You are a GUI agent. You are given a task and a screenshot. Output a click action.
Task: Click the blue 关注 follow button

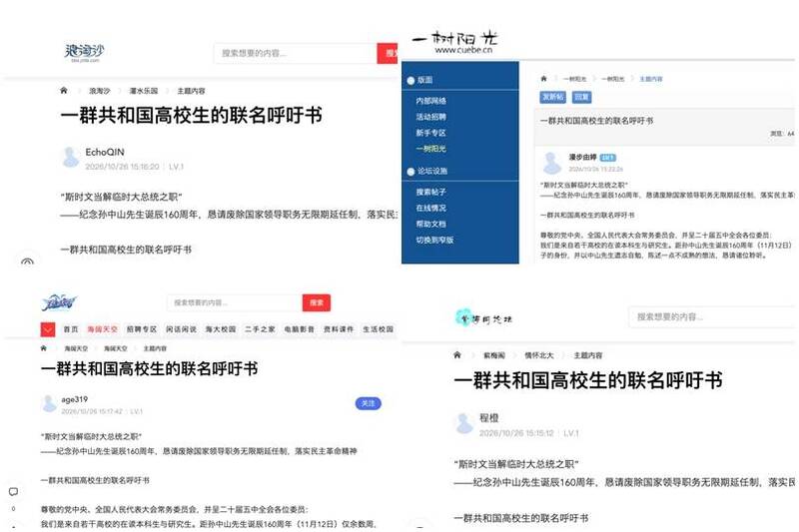tap(368, 403)
